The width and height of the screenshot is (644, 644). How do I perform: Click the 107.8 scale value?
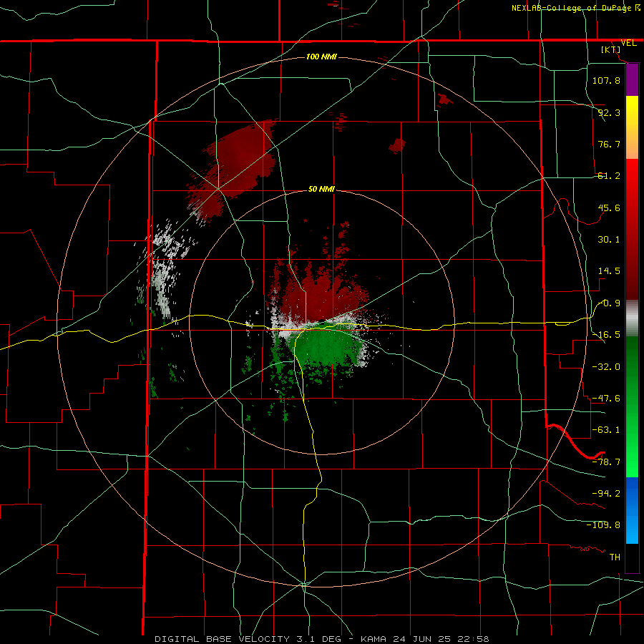click(606, 80)
